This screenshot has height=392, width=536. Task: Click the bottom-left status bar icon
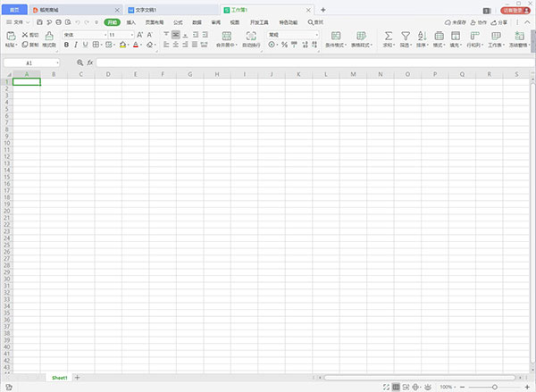[9, 388]
